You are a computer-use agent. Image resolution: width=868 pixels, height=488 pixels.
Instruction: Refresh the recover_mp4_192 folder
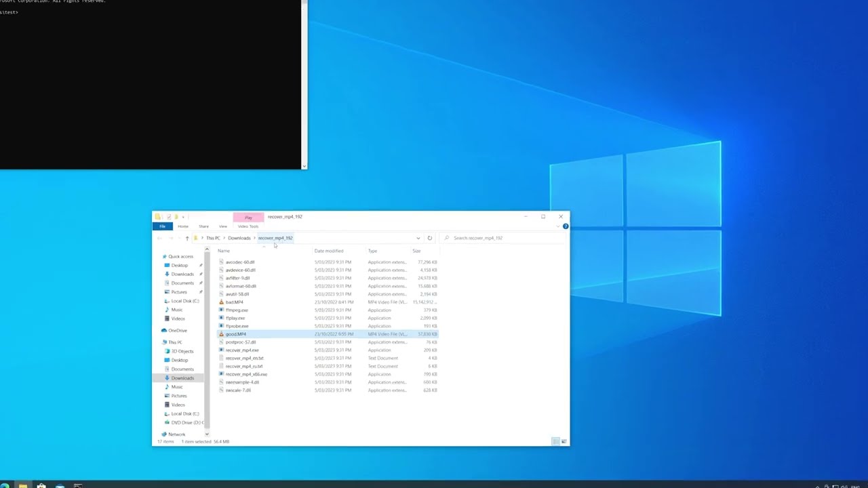(x=429, y=238)
